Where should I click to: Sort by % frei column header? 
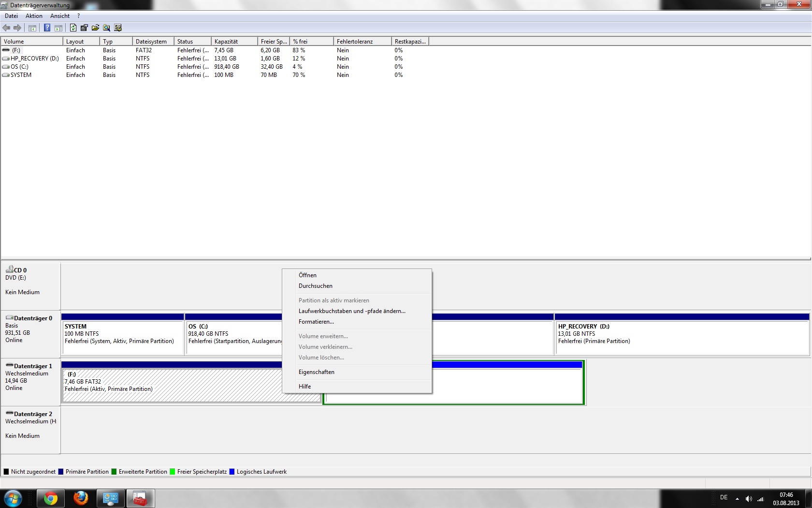coord(312,42)
